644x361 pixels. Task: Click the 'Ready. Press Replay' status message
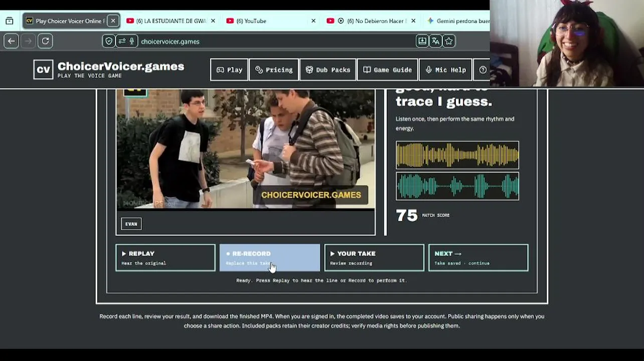click(321, 280)
